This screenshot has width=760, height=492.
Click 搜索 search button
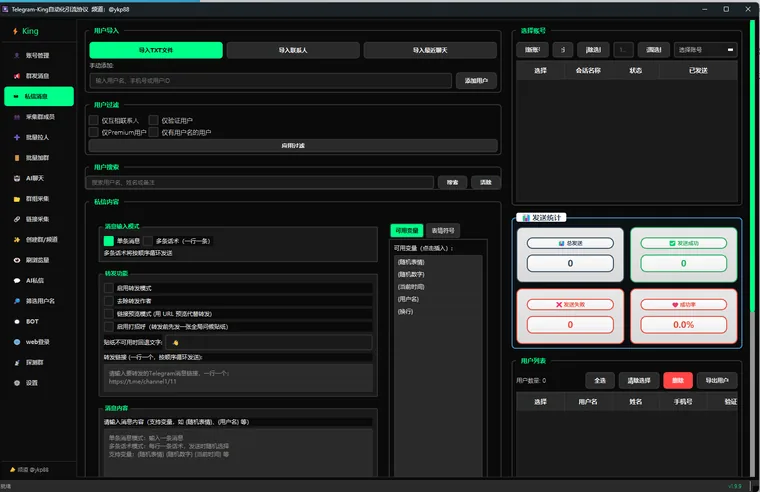(452, 182)
